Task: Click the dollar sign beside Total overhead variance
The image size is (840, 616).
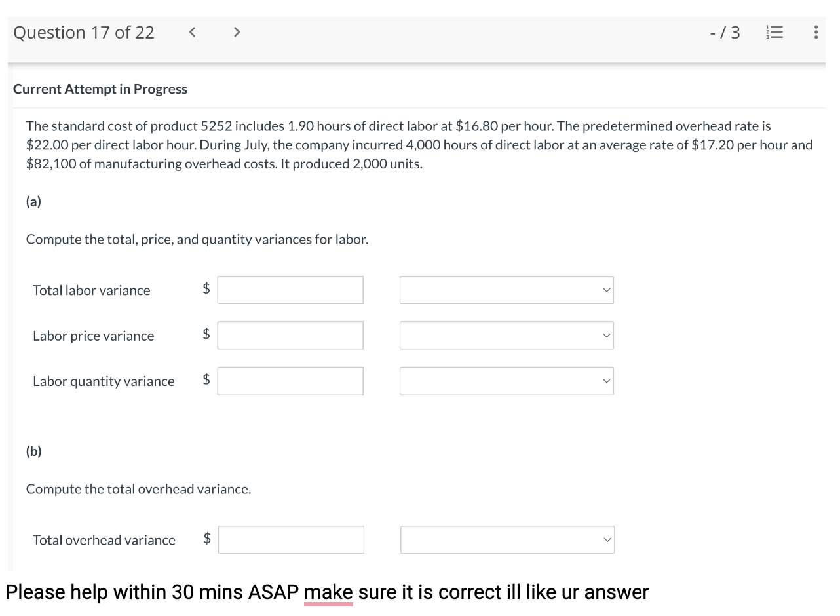Action: [x=206, y=539]
